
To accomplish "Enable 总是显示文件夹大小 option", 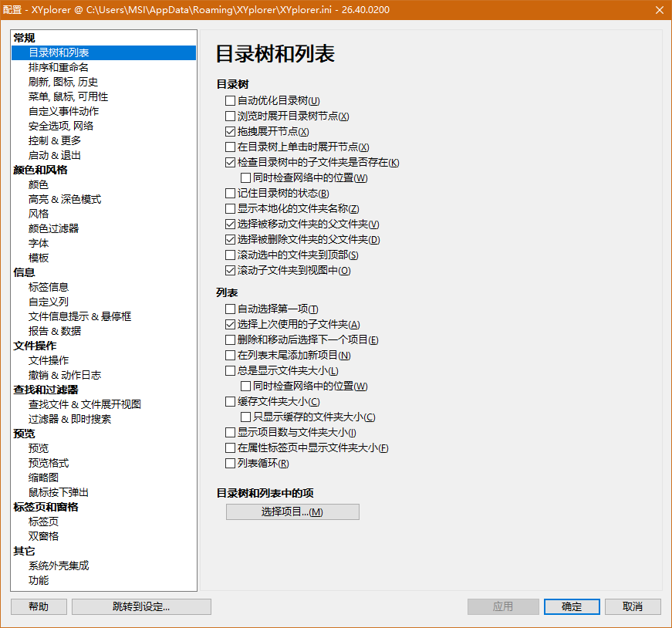I will [229, 370].
